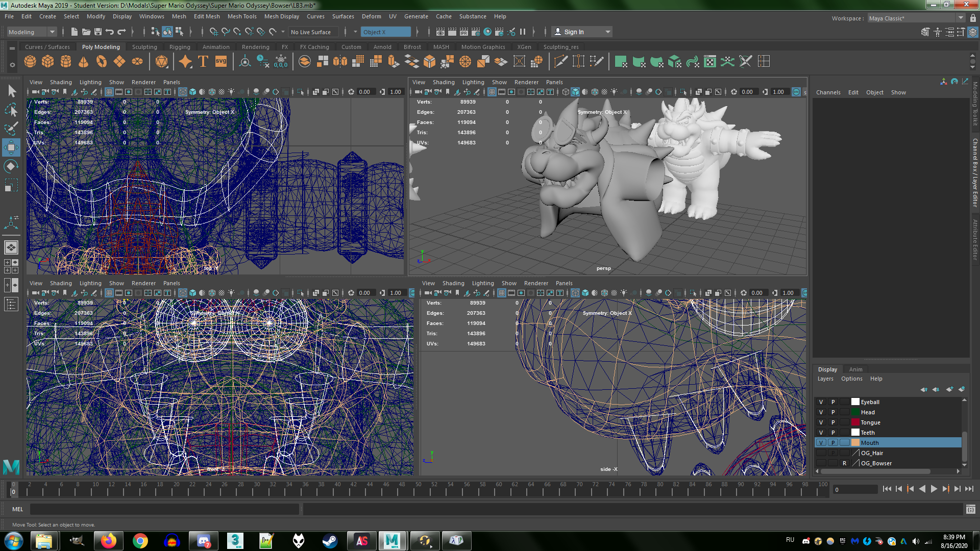Screen dimensions: 980x551
Task: Open Renderer menu in the front viewport
Action: (143, 283)
